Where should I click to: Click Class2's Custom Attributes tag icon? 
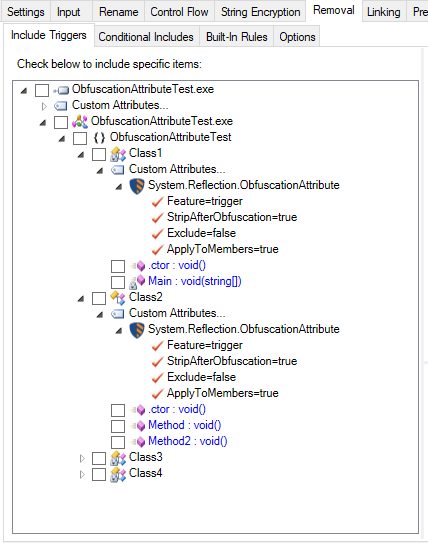(118, 314)
